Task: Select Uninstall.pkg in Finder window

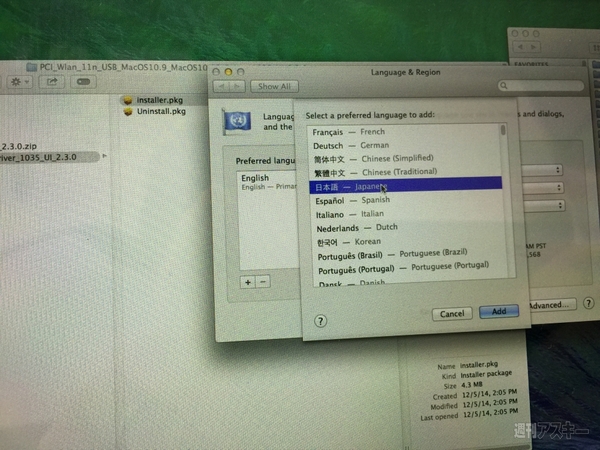Action: click(161, 111)
